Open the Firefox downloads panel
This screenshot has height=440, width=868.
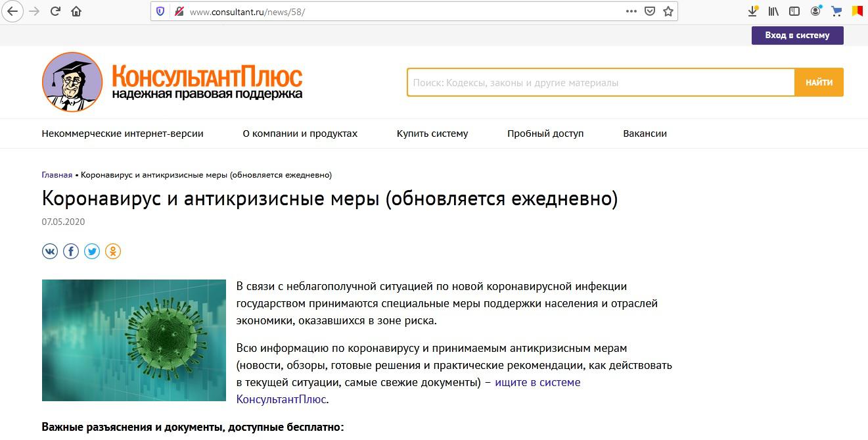(753, 11)
